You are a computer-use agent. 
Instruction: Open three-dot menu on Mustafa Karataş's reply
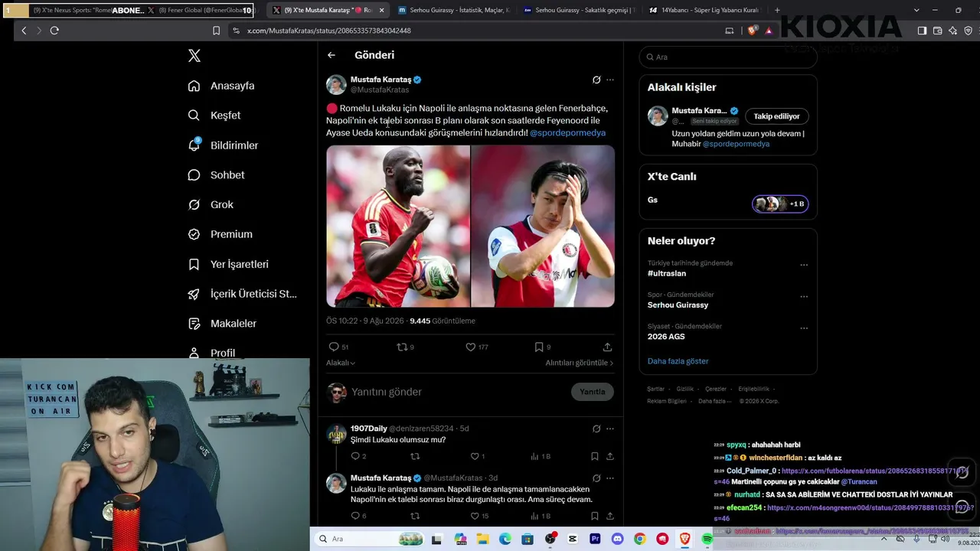pyautogui.click(x=610, y=478)
